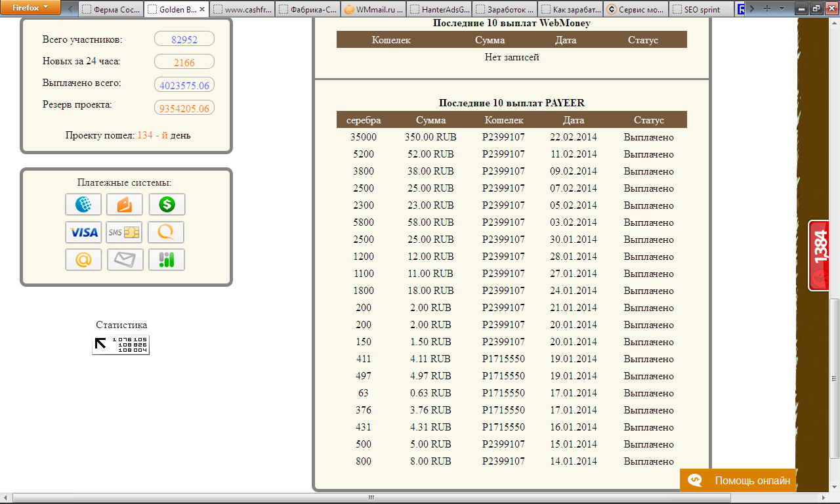Switch to the Как зарабат... tab
Viewport: 840px width, 504px height.
[570, 10]
